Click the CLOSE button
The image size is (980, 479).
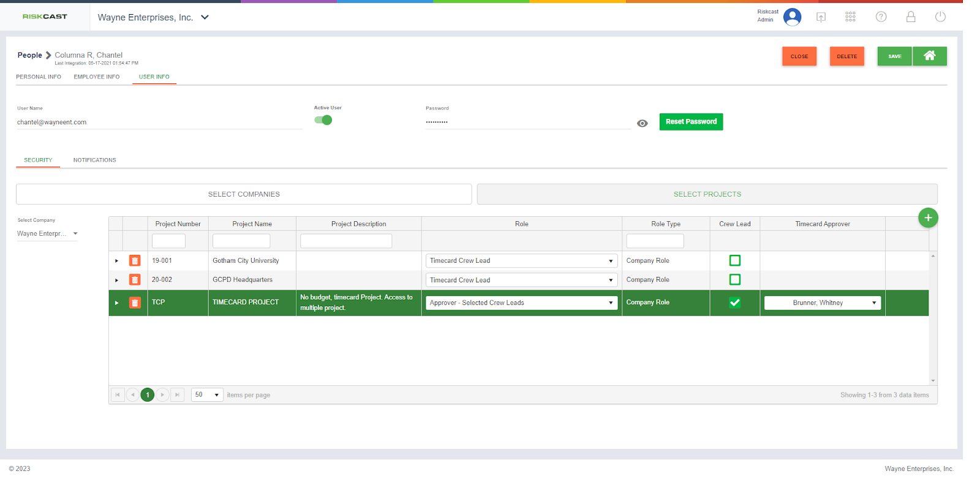pyautogui.click(x=799, y=56)
